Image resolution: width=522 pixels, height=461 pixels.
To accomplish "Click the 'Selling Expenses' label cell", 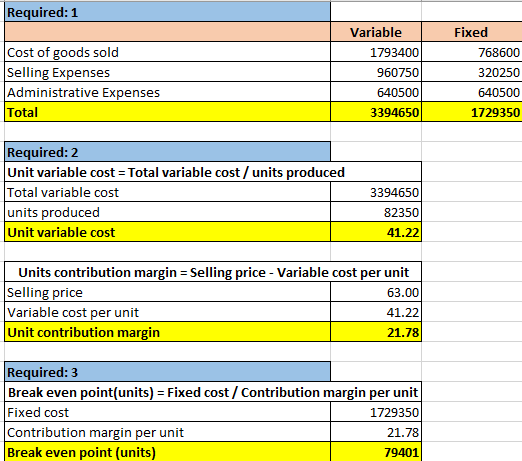I will [167, 72].
